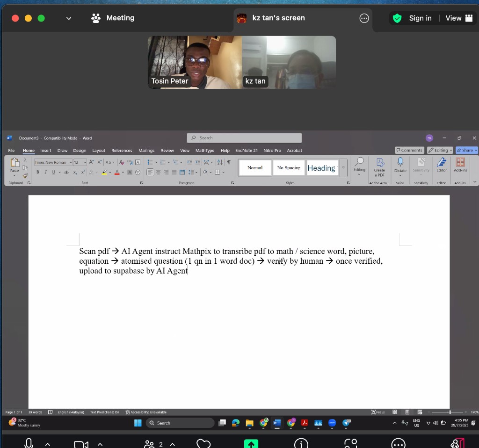Center-align the paragraph

coord(158,172)
